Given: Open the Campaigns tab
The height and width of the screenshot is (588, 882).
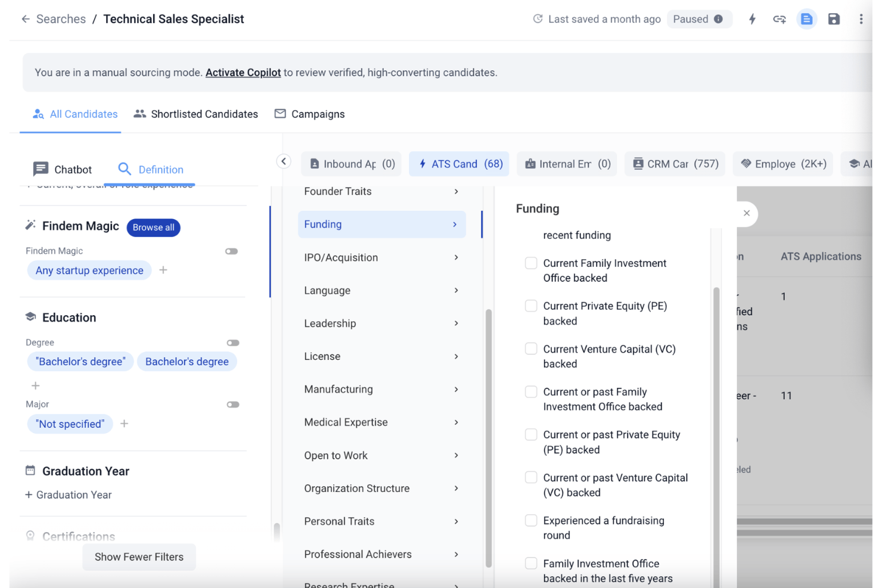Looking at the screenshot, I should coord(309,114).
